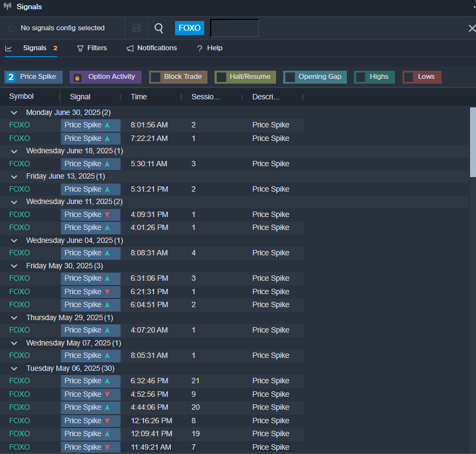Click FOXO symbol in 4:07:20 AM row
This screenshot has height=454, width=476.
(19, 330)
